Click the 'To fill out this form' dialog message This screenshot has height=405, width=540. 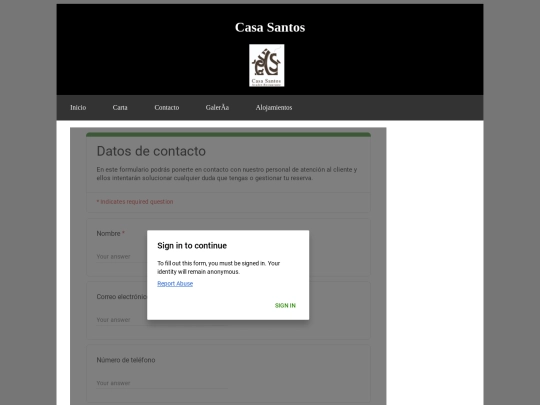(x=219, y=267)
